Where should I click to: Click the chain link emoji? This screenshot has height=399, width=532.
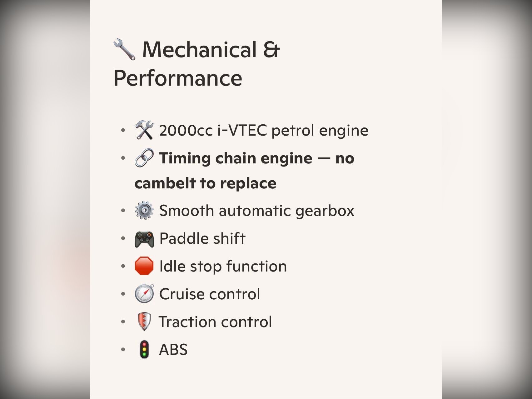(x=144, y=158)
